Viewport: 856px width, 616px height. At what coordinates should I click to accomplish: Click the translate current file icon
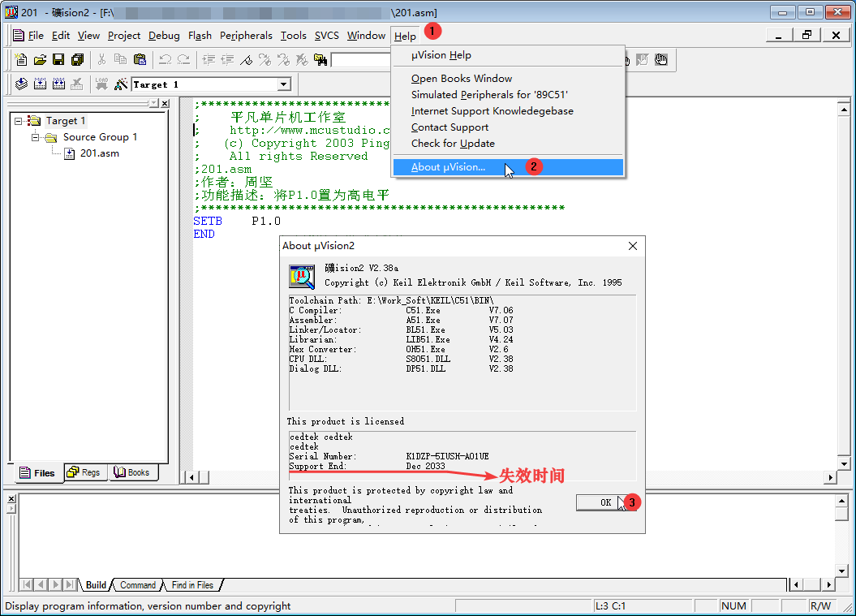pos(21,84)
